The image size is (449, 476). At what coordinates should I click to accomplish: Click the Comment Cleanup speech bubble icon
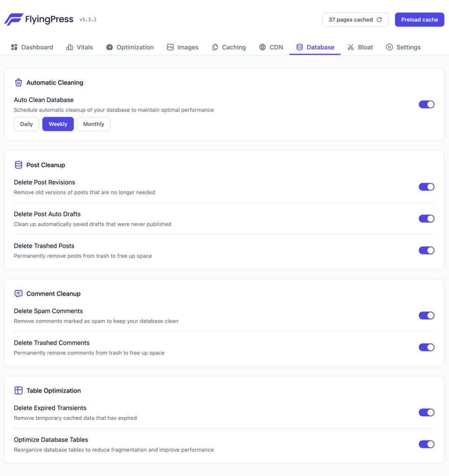coord(18,293)
